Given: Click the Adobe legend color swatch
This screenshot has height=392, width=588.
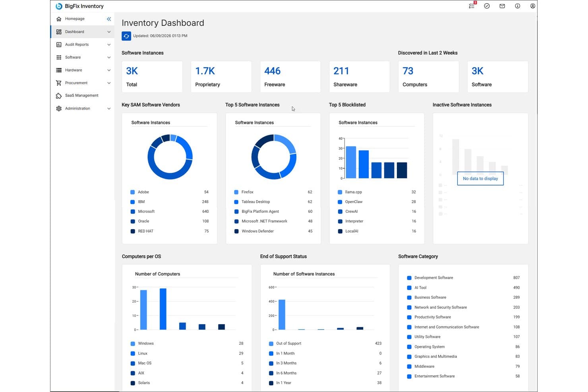Looking at the screenshot, I should [133, 192].
